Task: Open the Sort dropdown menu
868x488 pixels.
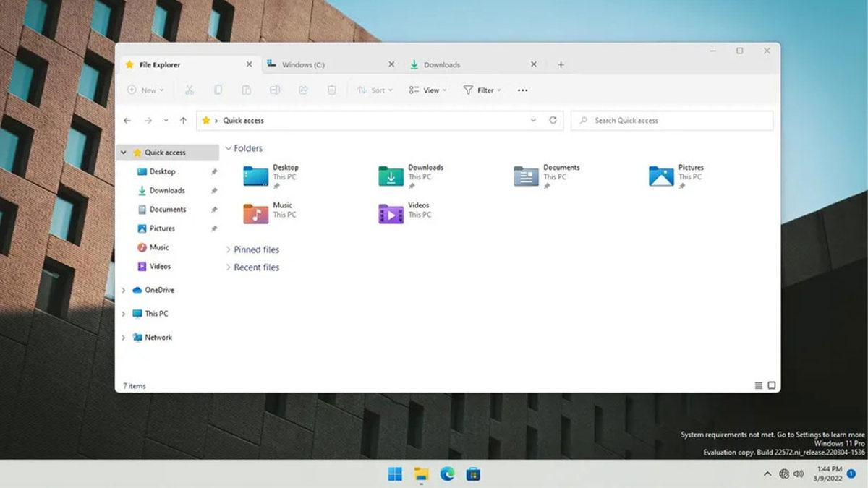Action: 375,90
